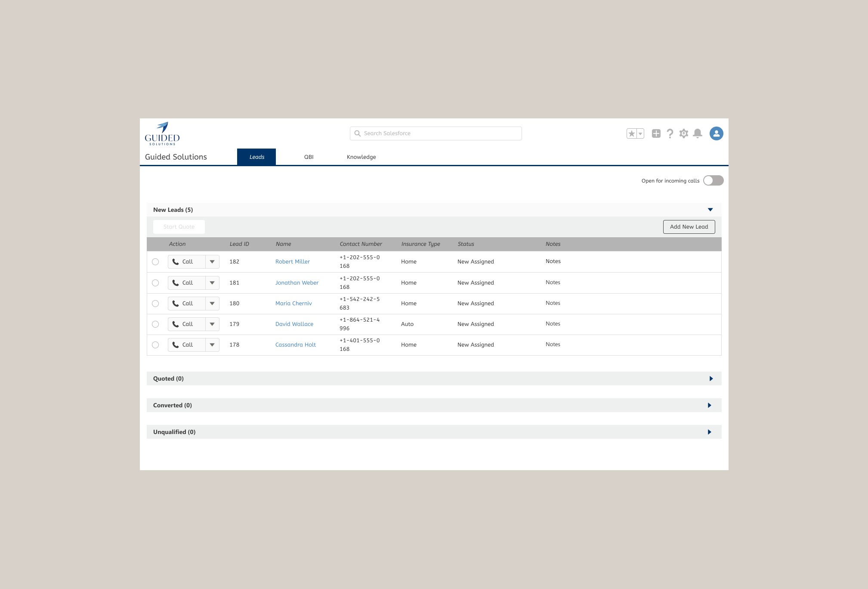Click the plus add icon in header
Screen dimensions: 868x589
coord(656,133)
